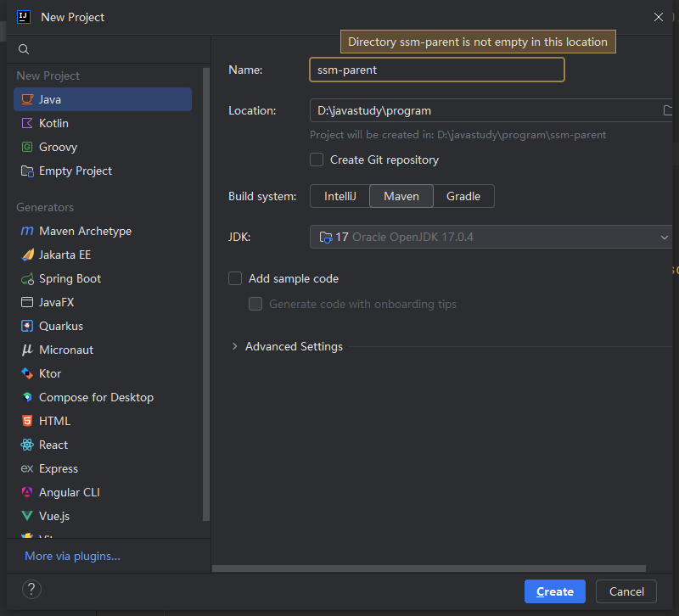Screen dimensions: 679x616
Task: Toggle Generate code with onboarding tips
Action: pyautogui.click(x=255, y=304)
